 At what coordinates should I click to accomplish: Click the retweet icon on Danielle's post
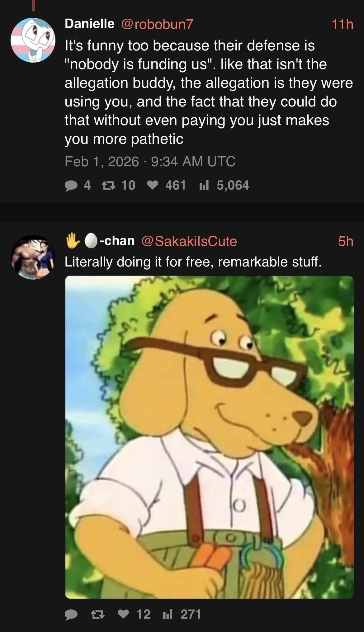tap(109, 186)
